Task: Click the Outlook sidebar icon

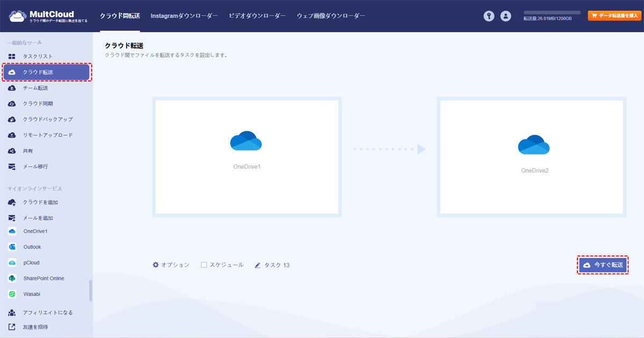Action: click(12, 247)
